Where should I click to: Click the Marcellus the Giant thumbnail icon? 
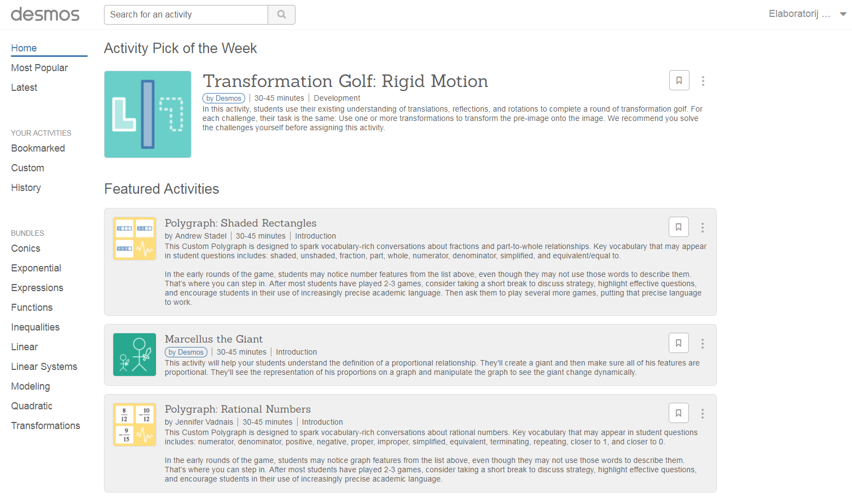pos(135,355)
